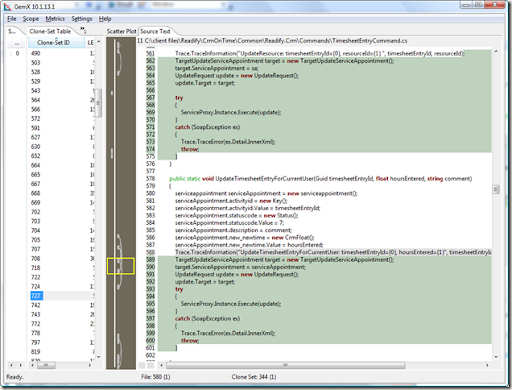Open the Help menu
This screenshot has width=512, height=390.
[x=105, y=19]
